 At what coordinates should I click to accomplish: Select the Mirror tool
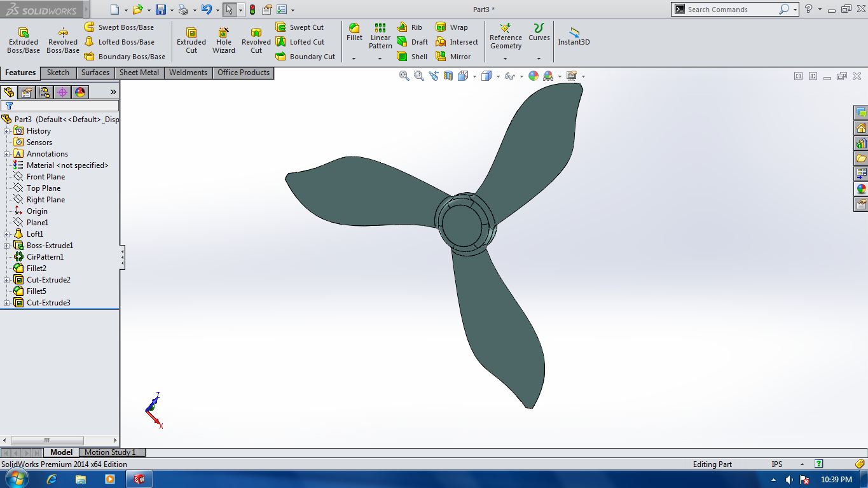[x=453, y=57]
